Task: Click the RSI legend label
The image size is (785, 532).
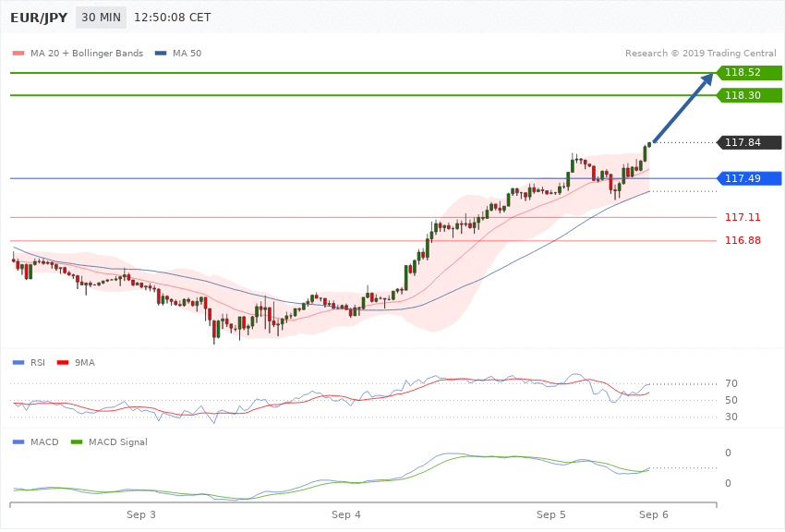Action: [x=38, y=362]
